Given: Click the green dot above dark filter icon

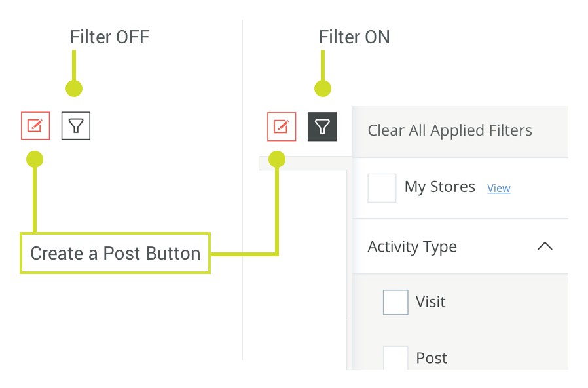Looking at the screenshot, I should click(x=323, y=88).
